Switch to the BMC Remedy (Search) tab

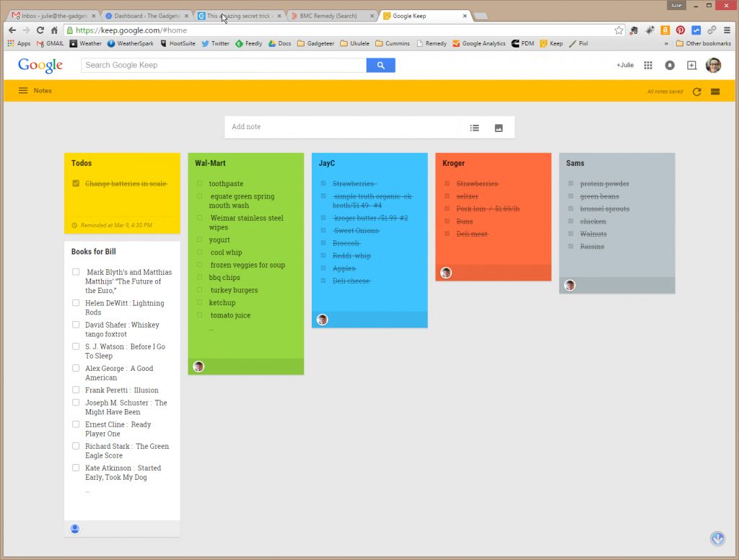(332, 16)
